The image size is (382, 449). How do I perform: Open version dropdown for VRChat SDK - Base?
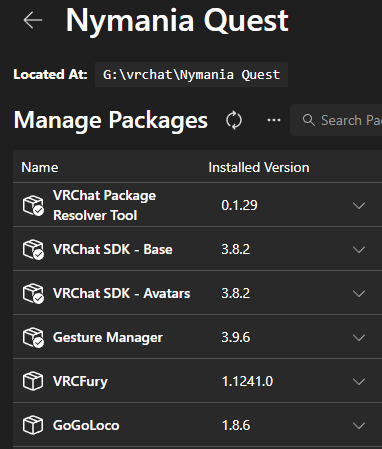click(x=359, y=249)
